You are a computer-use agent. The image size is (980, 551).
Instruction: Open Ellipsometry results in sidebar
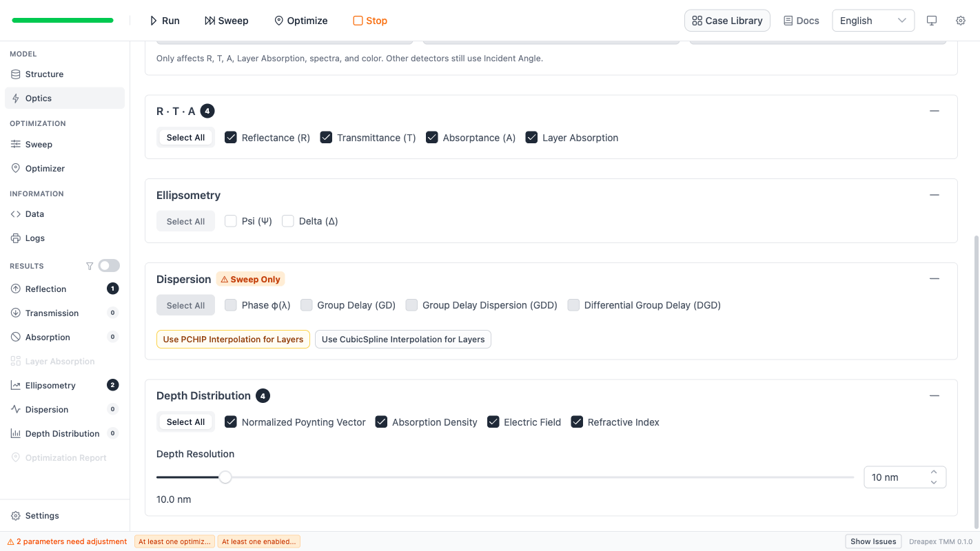pyautogui.click(x=50, y=386)
